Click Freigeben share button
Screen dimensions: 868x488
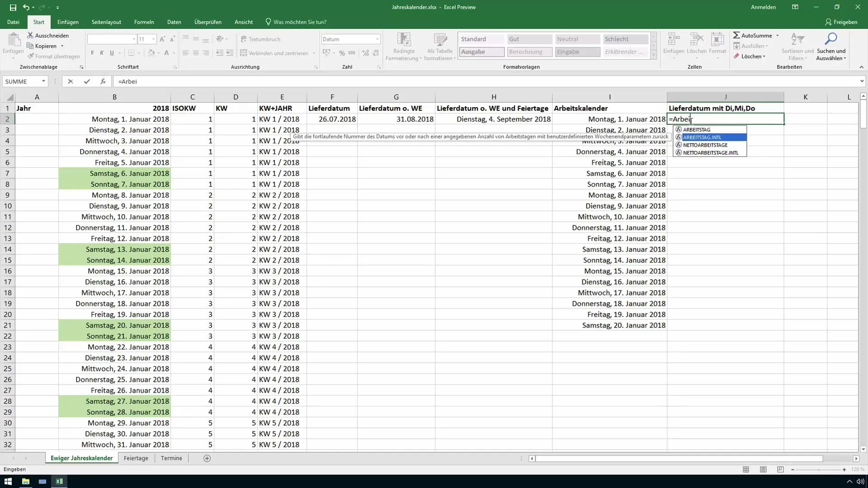point(841,22)
